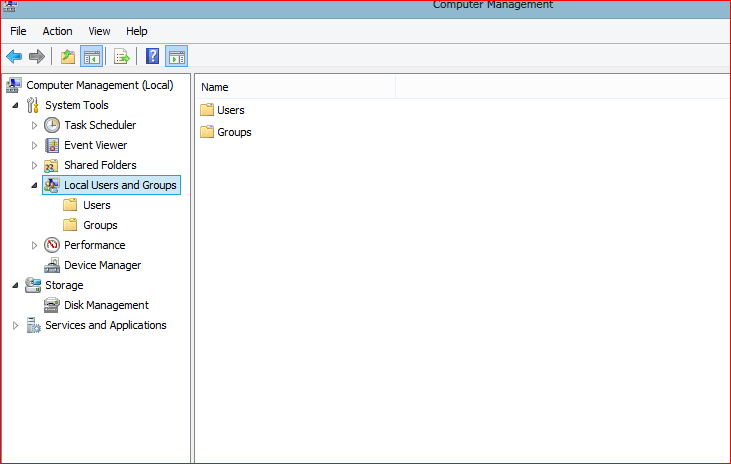Viewport: 731px width, 464px height.
Task: Select Task Scheduler in the tree
Action: point(100,125)
